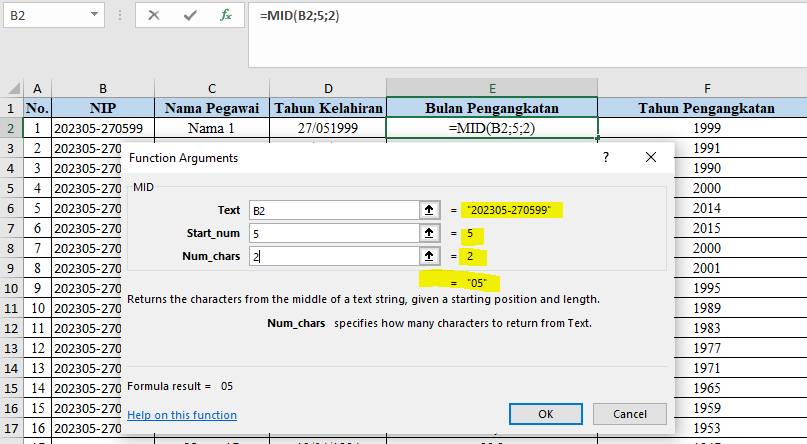The width and height of the screenshot is (807, 444).
Task: Focus the Num_chars argument field
Action: pos(335,256)
